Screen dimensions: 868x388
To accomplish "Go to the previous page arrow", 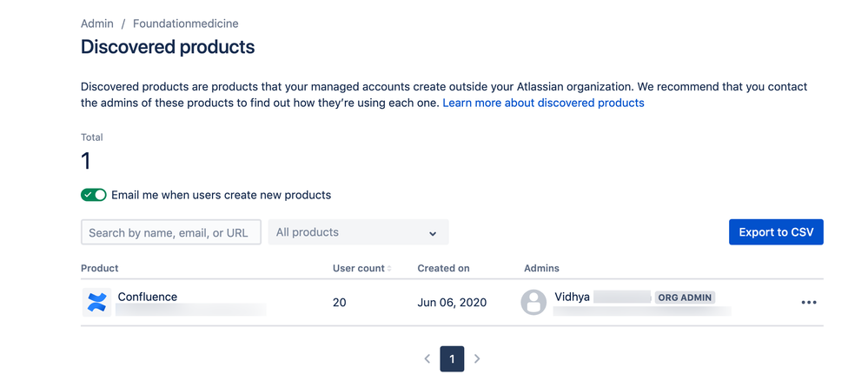I will tap(427, 358).
